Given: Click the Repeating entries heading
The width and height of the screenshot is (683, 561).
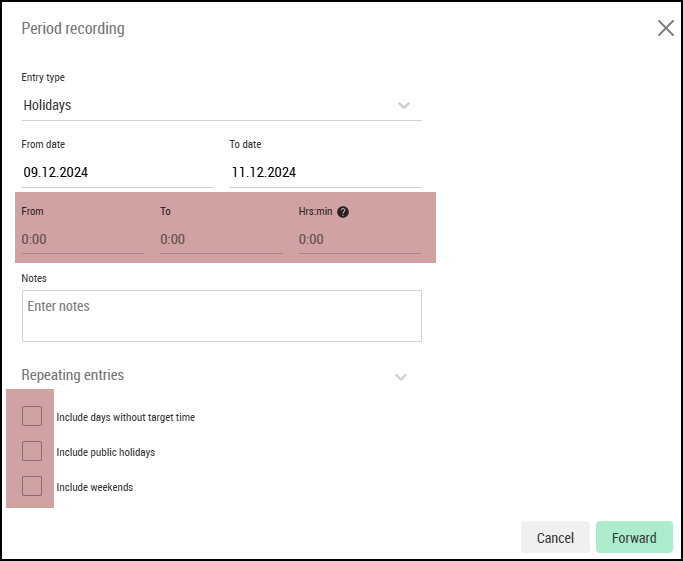Looking at the screenshot, I should [73, 375].
